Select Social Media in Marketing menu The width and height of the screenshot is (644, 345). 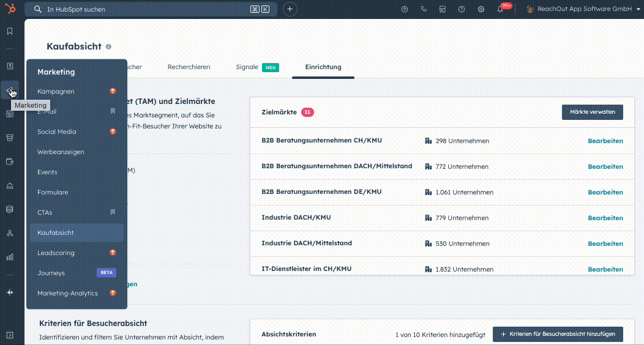point(56,132)
